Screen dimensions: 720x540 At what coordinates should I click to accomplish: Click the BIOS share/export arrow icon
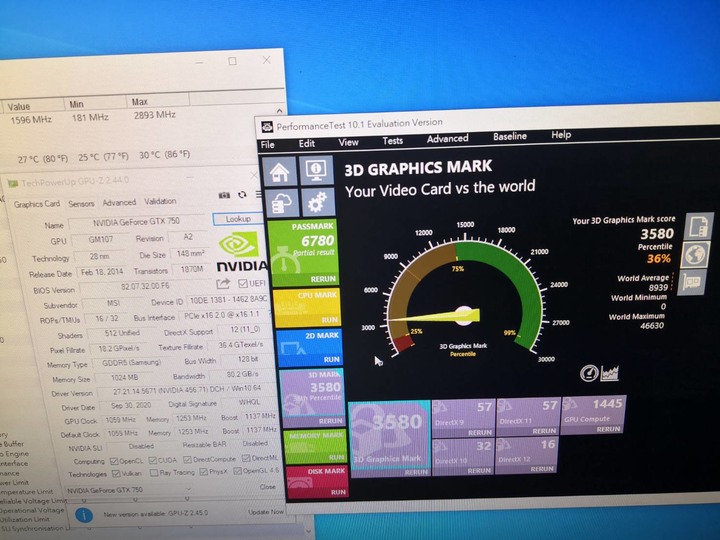pos(223,284)
